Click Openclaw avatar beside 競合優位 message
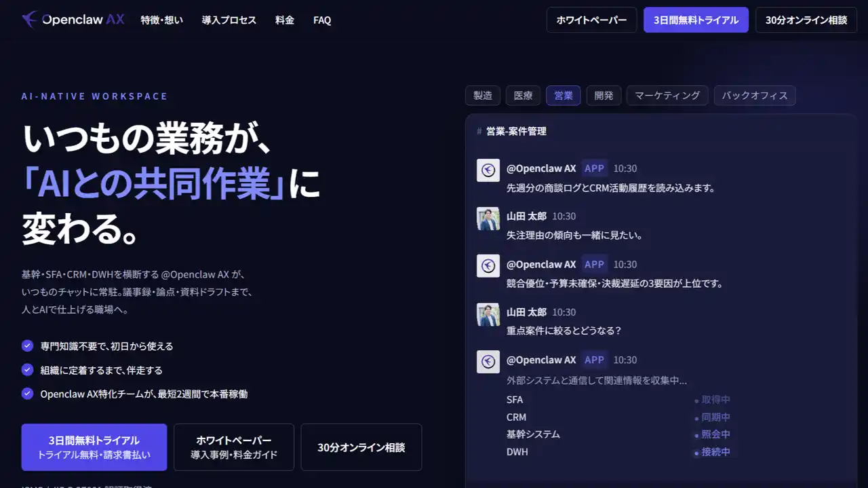868x488 pixels. pyautogui.click(x=488, y=266)
